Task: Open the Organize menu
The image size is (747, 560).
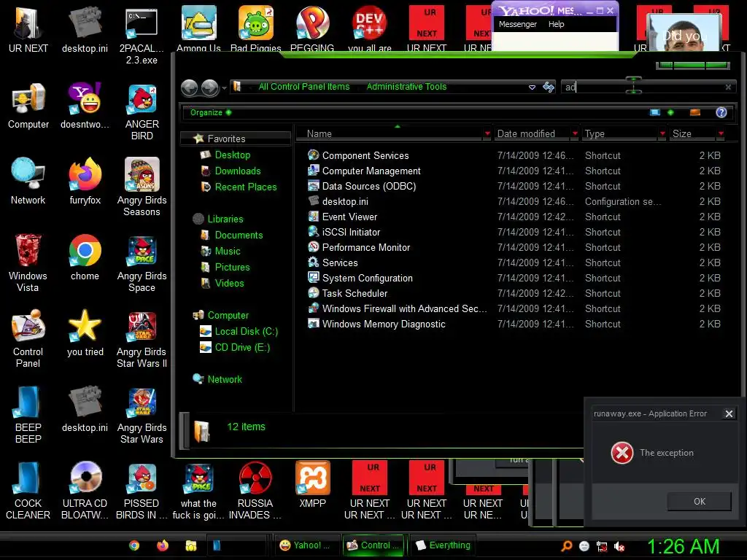Action: coord(211,112)
